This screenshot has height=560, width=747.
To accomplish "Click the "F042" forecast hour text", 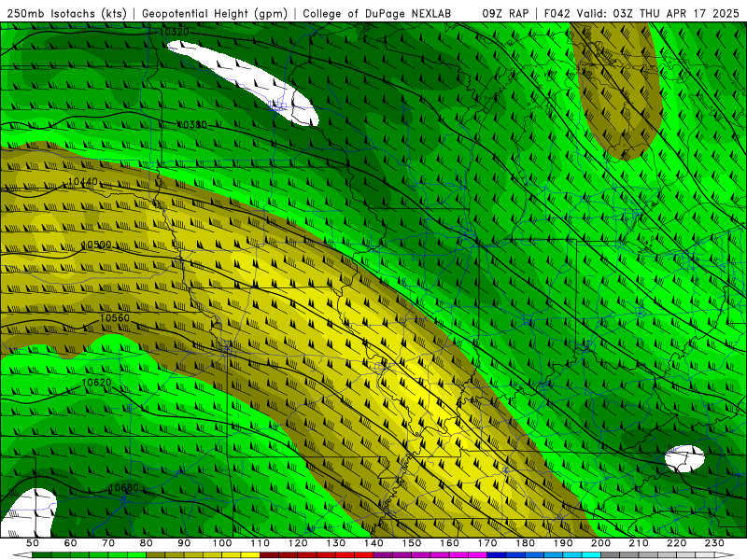I will click(557, 13).
